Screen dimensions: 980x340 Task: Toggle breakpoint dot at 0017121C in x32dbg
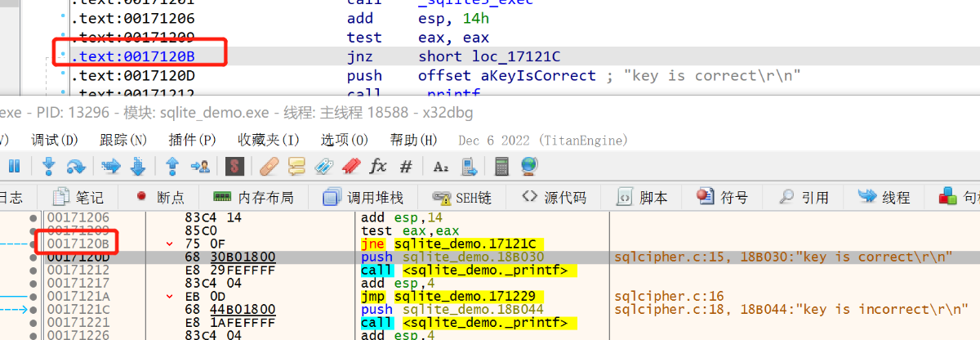(x=33, y=309)
